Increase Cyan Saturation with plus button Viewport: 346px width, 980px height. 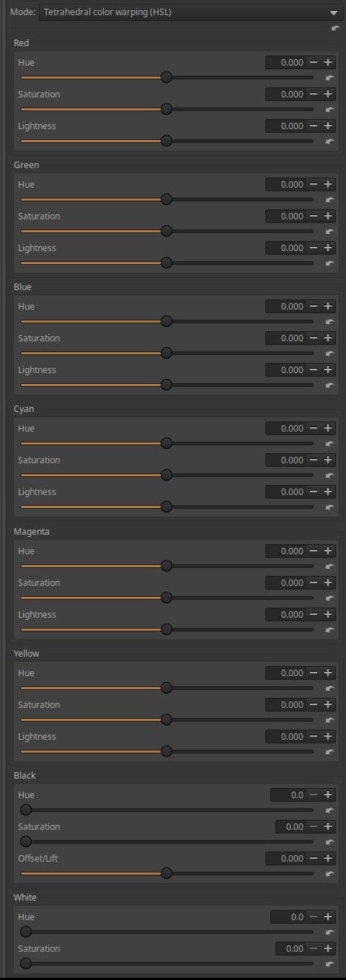pos(328,460)
